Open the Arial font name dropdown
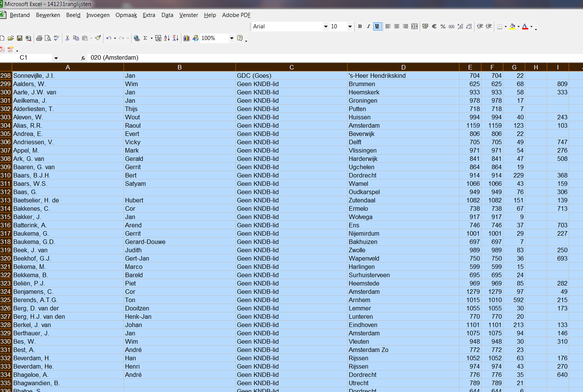This screenshot has height=392, width=583. [326, 26]
